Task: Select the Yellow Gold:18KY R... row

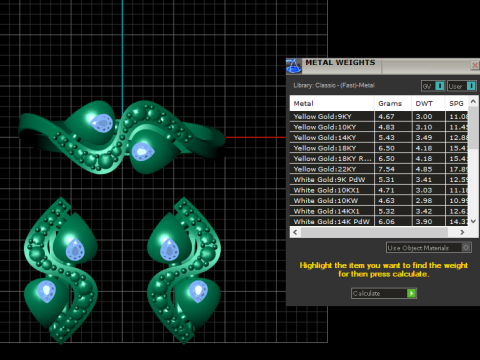Action: pyautogui.click(x=379, y=158)
